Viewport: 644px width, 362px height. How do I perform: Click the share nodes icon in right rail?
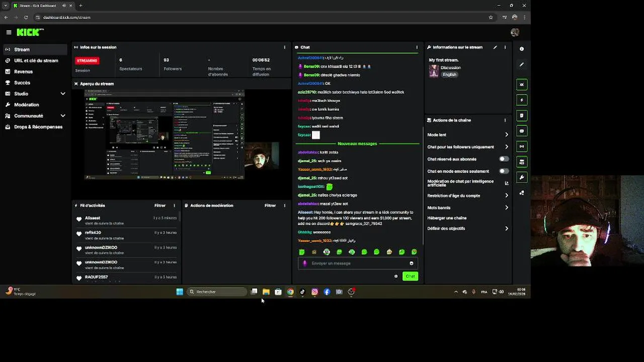(x=522, y=193)
